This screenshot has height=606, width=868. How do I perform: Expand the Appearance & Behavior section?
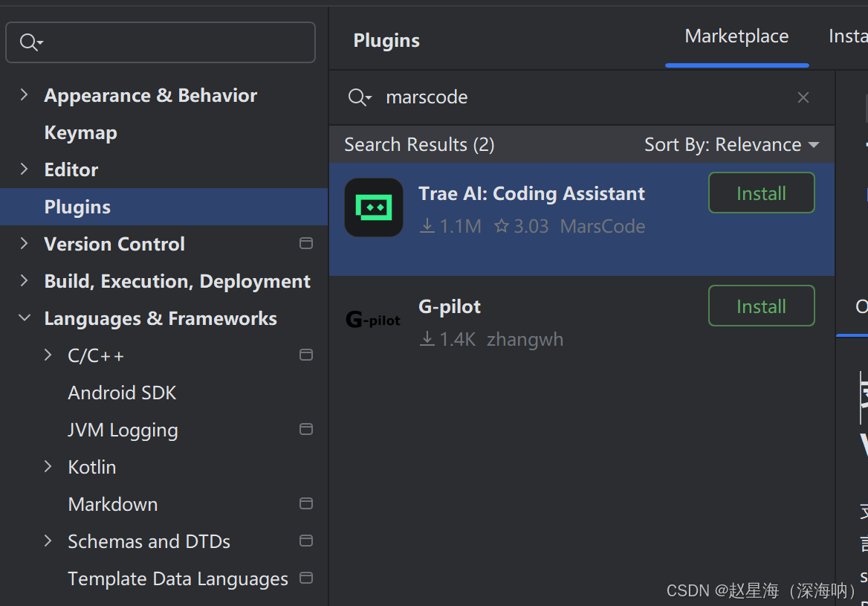(23, 95)
